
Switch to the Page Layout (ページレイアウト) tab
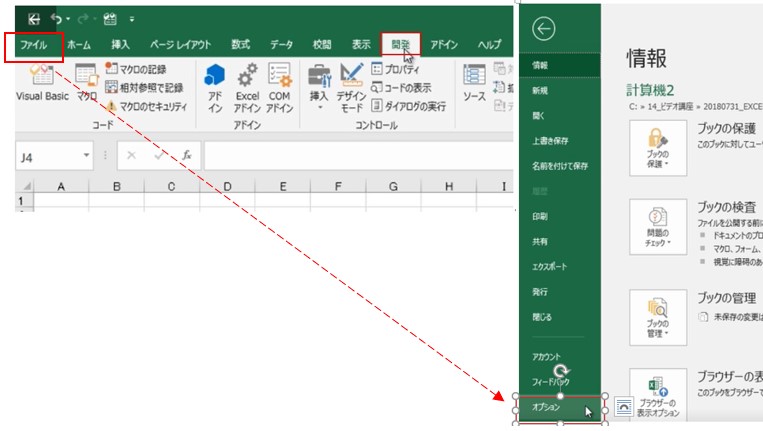[181, 45]
